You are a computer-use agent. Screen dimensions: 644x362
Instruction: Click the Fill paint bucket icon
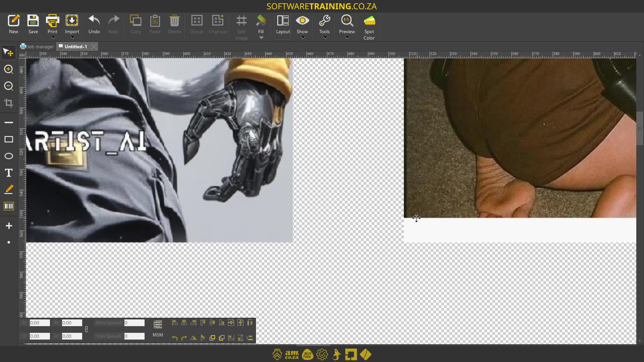[261, 21]
